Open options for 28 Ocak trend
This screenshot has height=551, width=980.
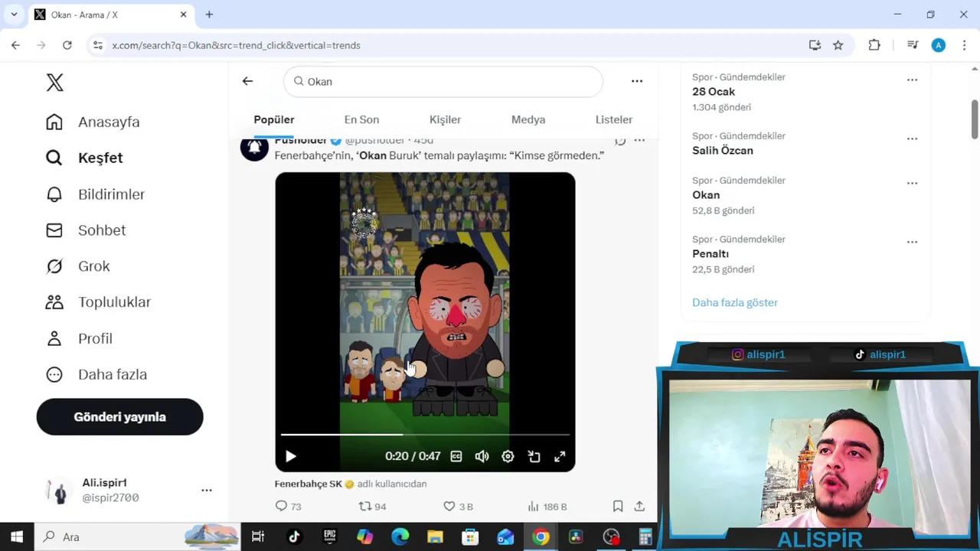(912, 80)
